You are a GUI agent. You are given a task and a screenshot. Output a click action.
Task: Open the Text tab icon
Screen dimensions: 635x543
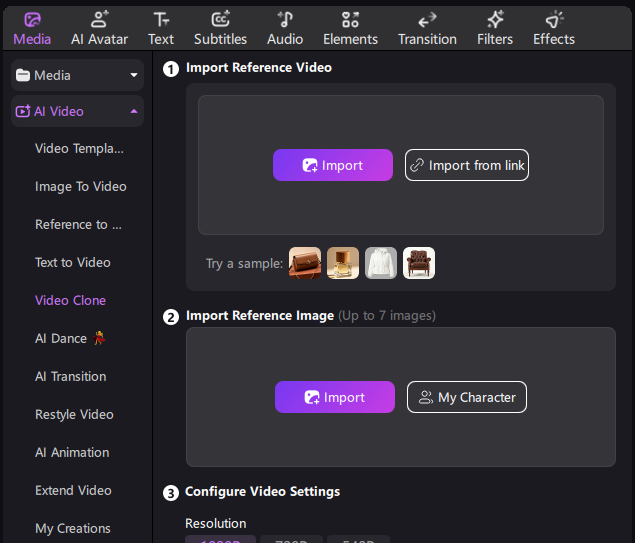point(161,19)
